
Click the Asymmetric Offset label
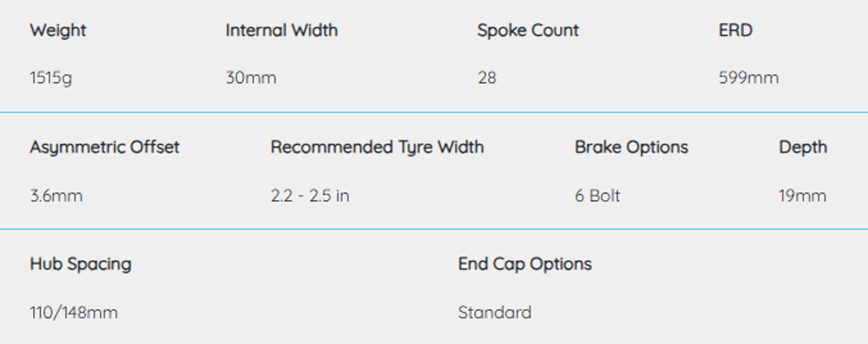click(x=104, y=147)
